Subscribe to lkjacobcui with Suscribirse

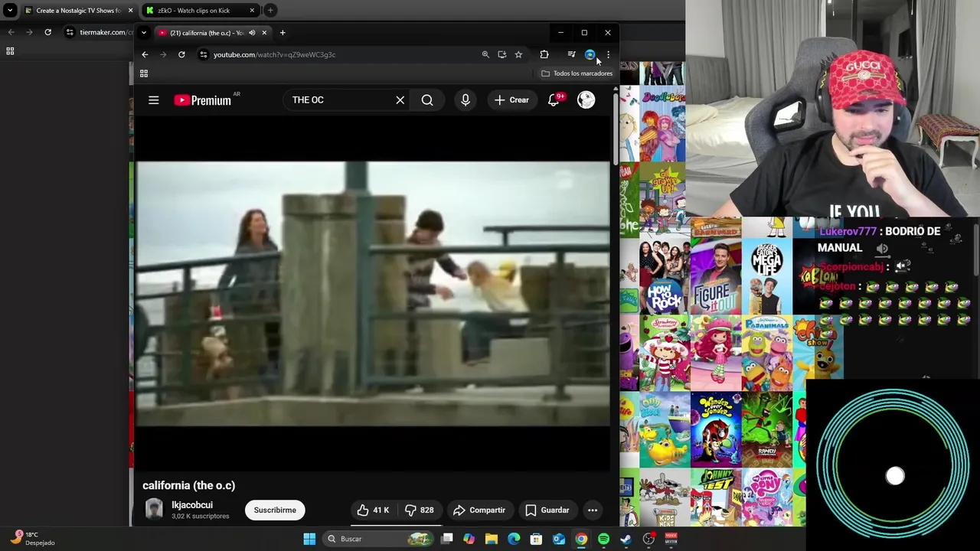[x=275, y=510]
